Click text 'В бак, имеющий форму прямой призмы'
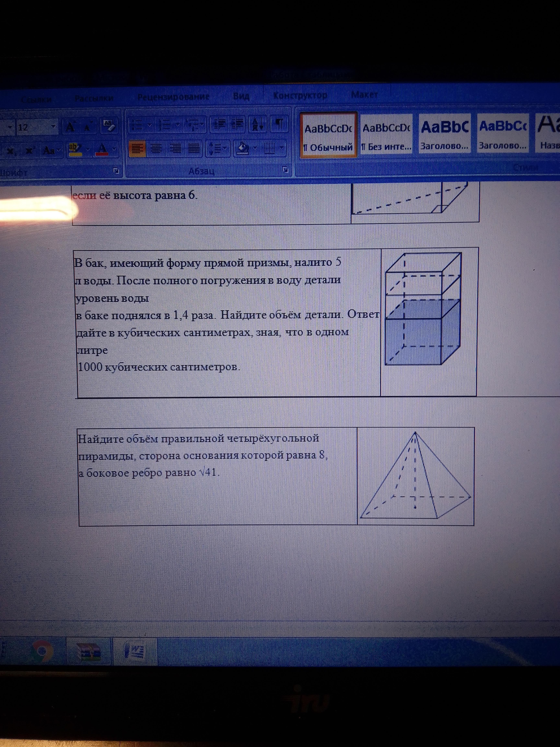 click(182, 262)
